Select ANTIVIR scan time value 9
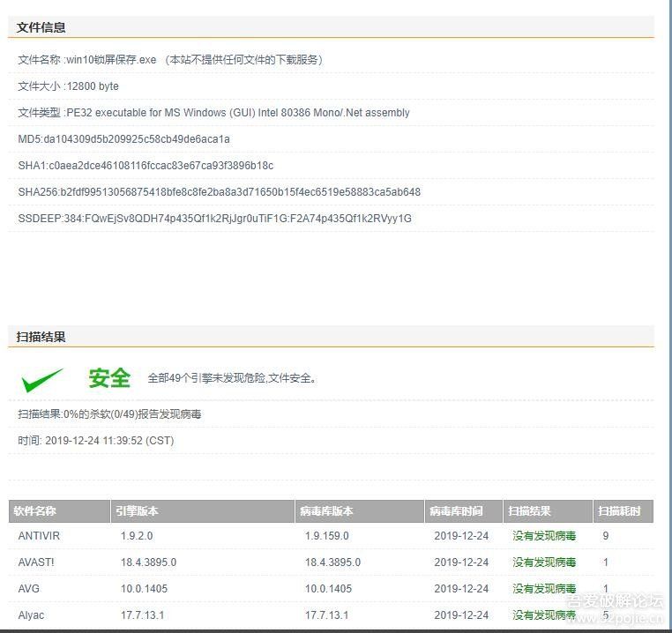The image size is (672, 633). pyautogui.click(x=606, y=536)
